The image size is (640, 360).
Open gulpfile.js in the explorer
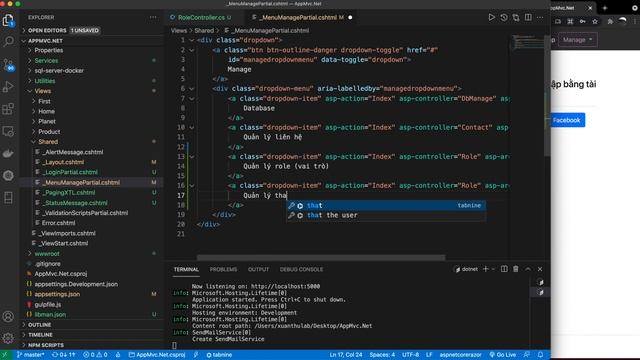(48, 304)
